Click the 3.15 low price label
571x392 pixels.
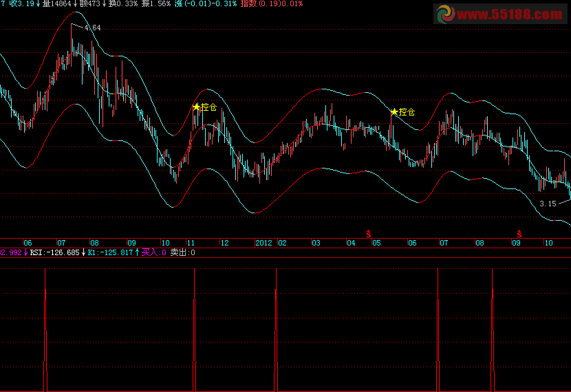(548, 204)
